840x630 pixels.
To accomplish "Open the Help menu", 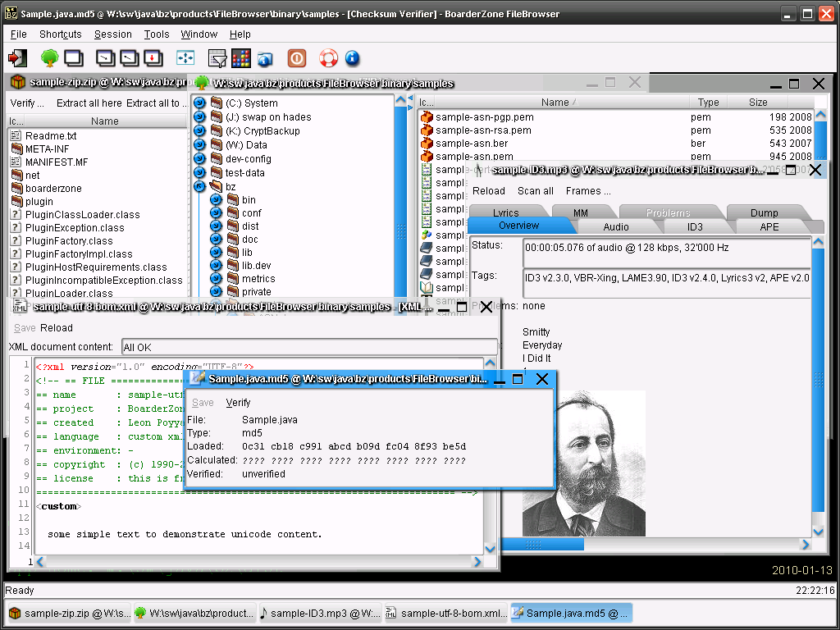I will [240, 34].
